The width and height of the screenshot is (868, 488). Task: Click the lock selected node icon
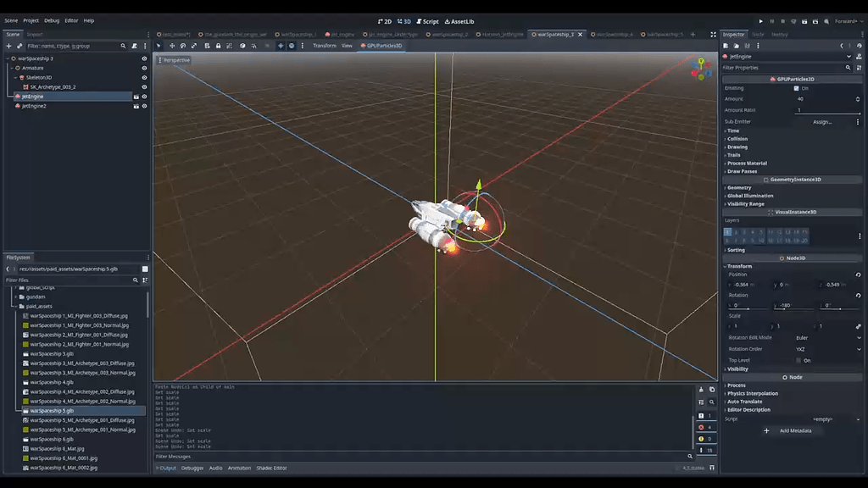coord(218,46)
